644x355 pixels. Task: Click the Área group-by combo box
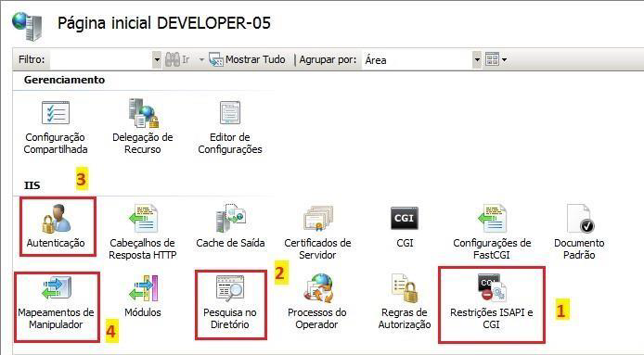pyautogui.click(x=421, y=60)
